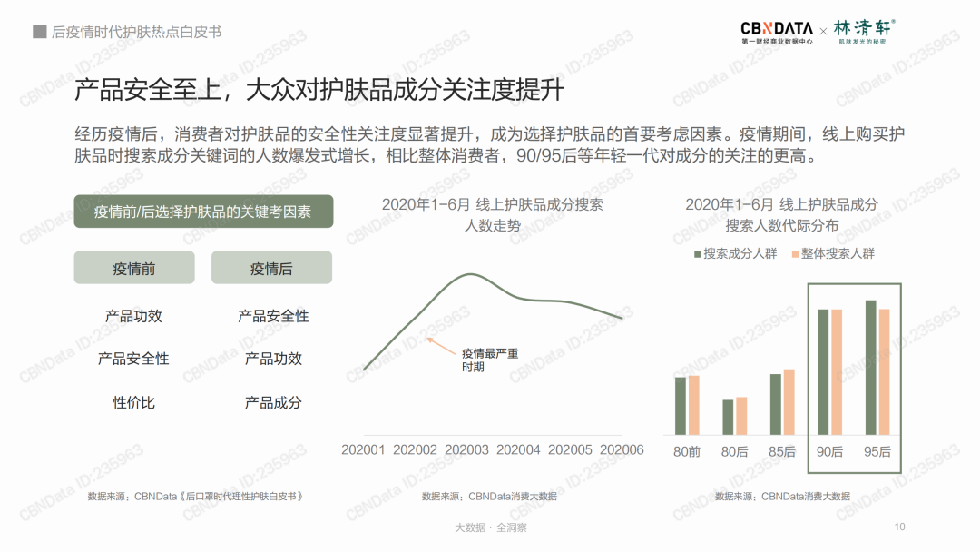980x552 pixels.
Task: Click the category label 90后
Action: click(x=829, y=452)
